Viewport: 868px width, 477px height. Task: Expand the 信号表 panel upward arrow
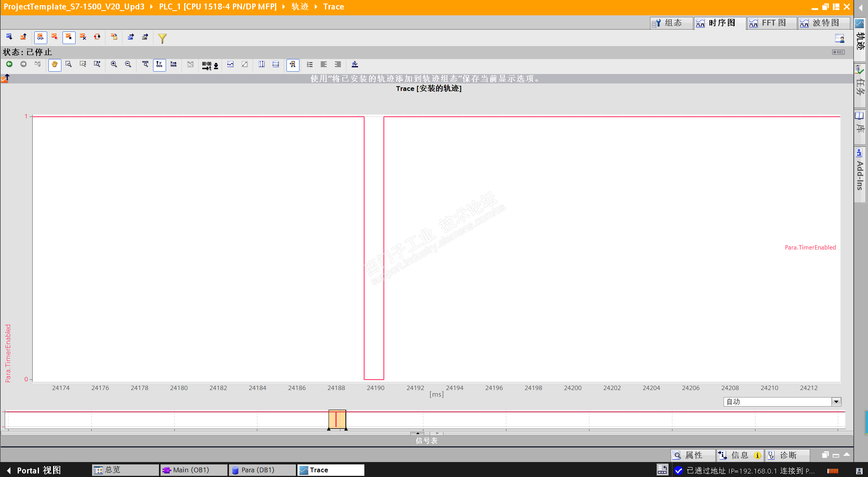(417, 433)
